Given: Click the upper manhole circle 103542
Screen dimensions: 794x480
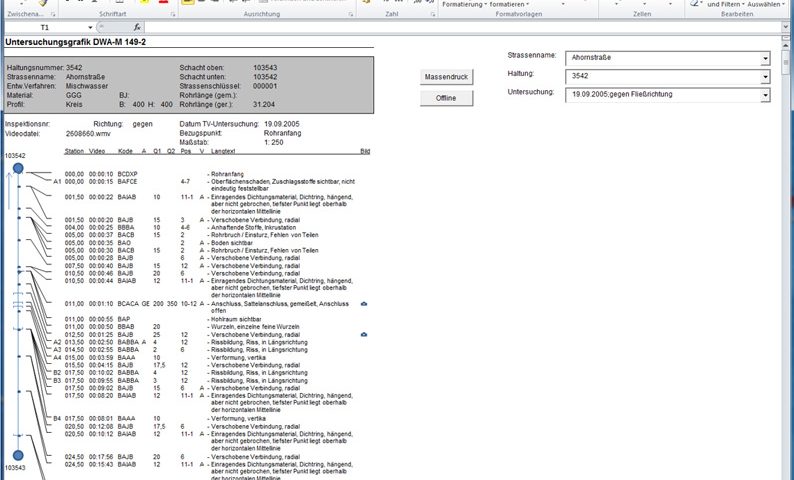Looking at the screenshot, I should click(x=18, y=169).
